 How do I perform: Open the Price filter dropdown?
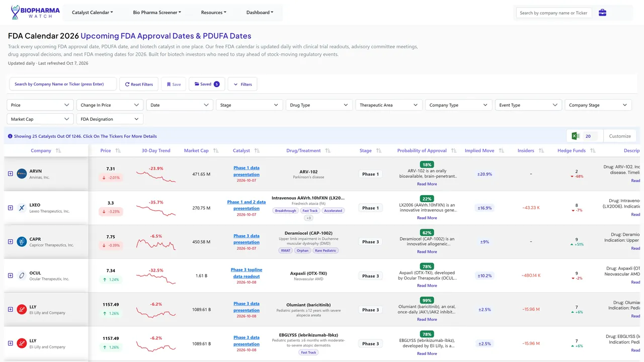40,105
